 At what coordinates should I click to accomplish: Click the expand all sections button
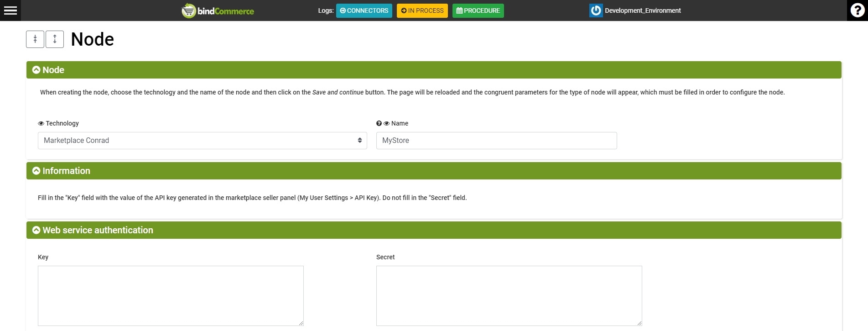[x=55, y=39]
